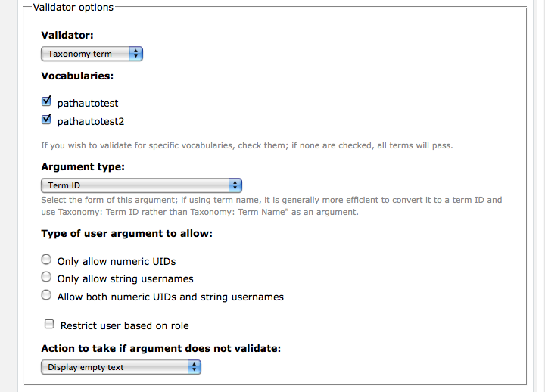Click the Argument type heading label
Screen dimensions: 545x392
pos(83,166)
